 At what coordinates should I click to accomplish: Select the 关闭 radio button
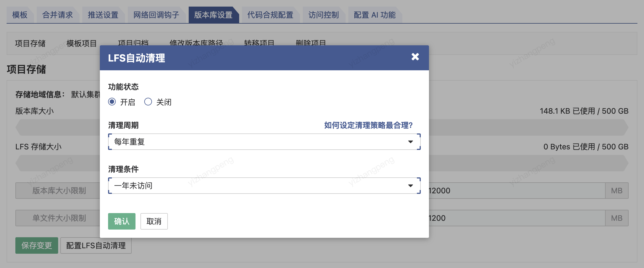click(148, 102)
